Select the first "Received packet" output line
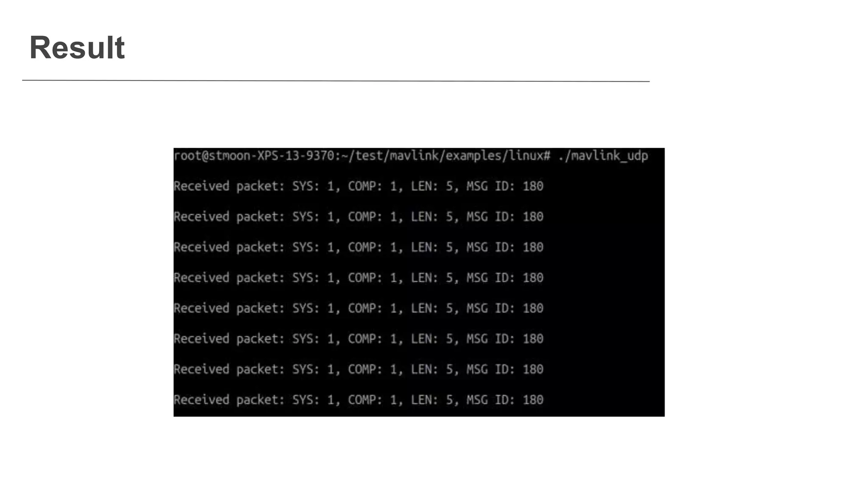868x488 pixels. pos(359,186)
